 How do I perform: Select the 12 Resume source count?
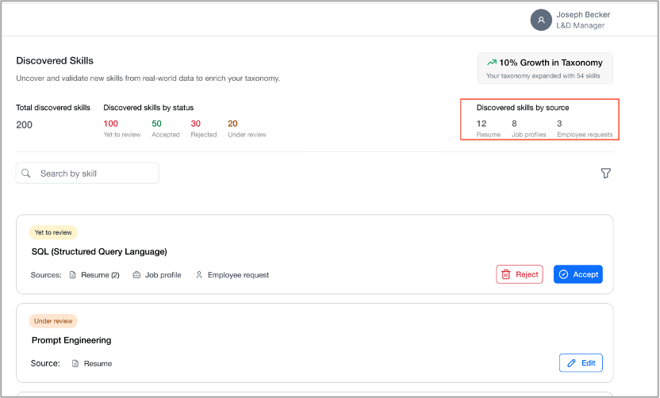click(482, 124)
